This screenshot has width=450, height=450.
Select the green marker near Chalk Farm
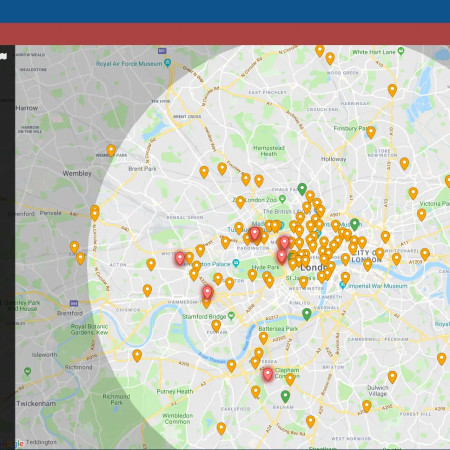coord(302,189)
